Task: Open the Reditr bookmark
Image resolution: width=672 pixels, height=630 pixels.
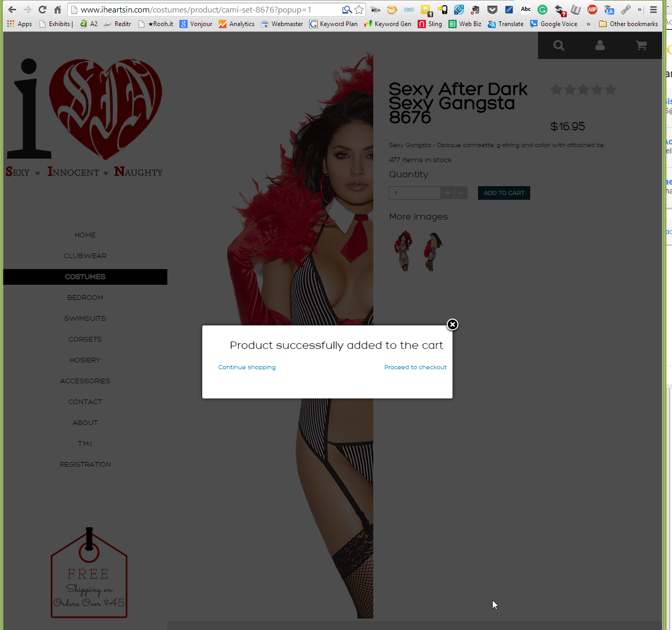Action: 117,24
